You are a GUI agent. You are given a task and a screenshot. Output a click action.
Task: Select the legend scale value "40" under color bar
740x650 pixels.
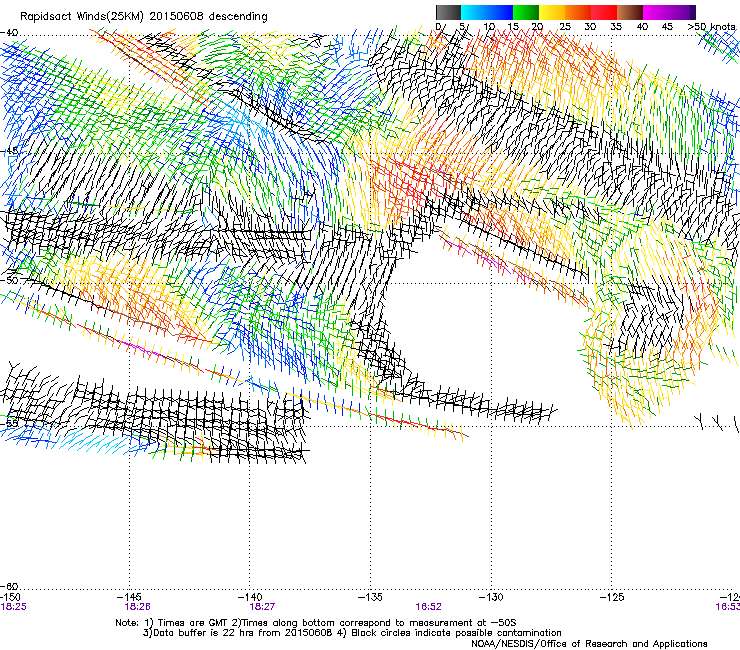click(x=642, y=26)
